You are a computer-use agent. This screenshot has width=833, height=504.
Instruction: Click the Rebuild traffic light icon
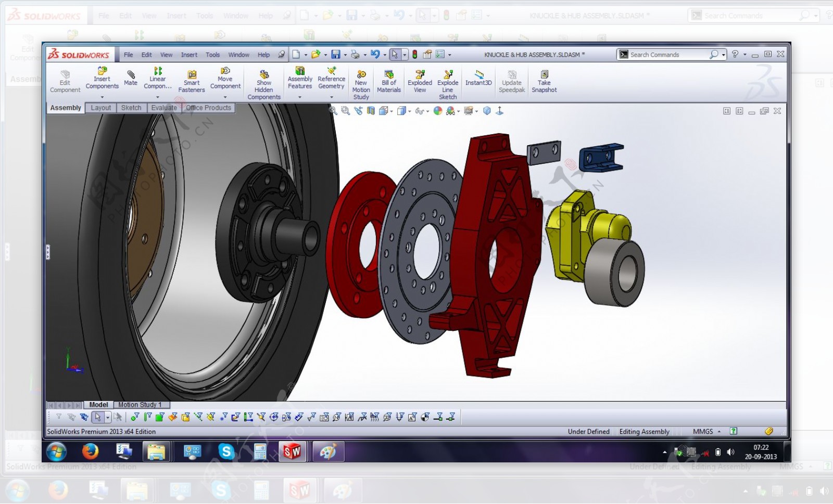click(415, 54)
